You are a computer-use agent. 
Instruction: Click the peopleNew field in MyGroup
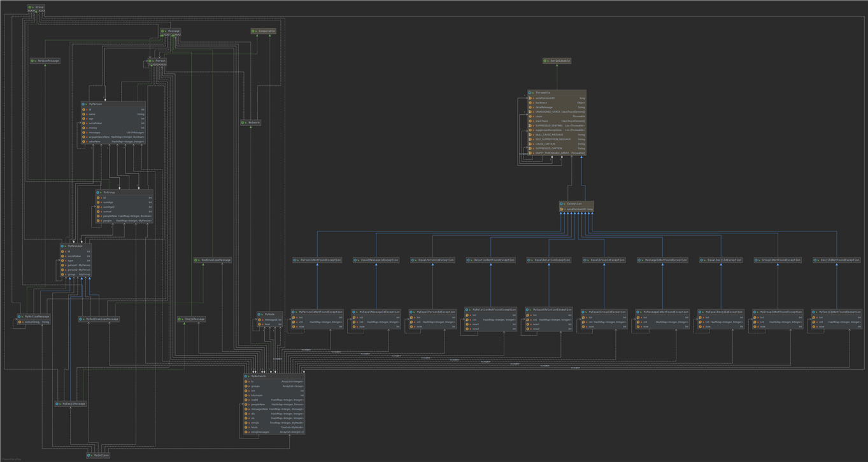[x=124, y=216]
